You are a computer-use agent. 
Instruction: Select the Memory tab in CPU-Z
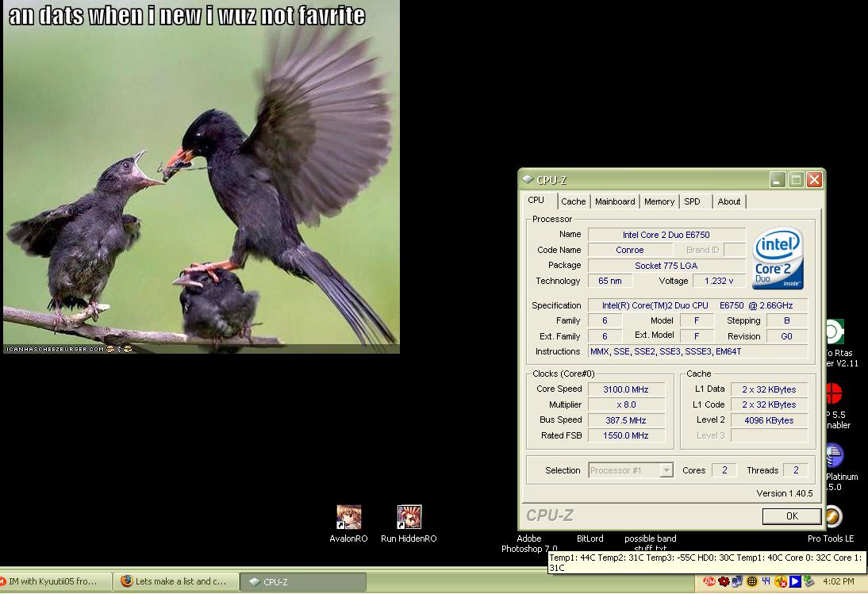point(659,201)
